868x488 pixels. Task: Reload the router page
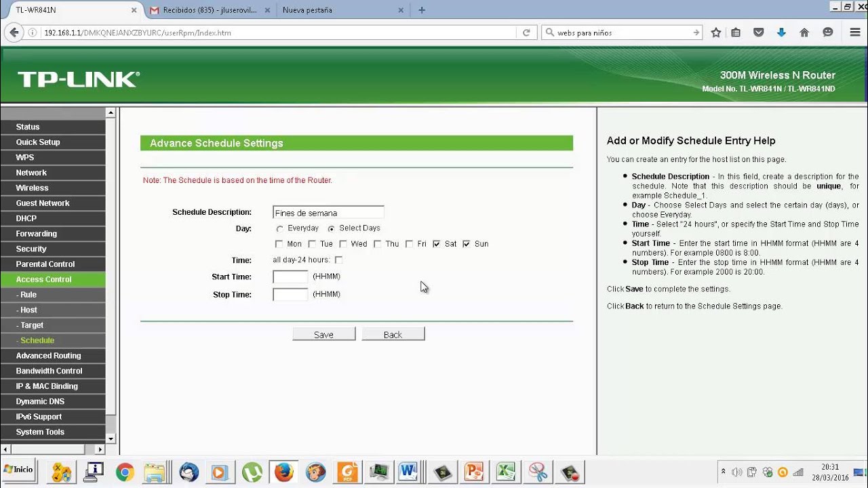pyautogui.click(x=526, y=33)
